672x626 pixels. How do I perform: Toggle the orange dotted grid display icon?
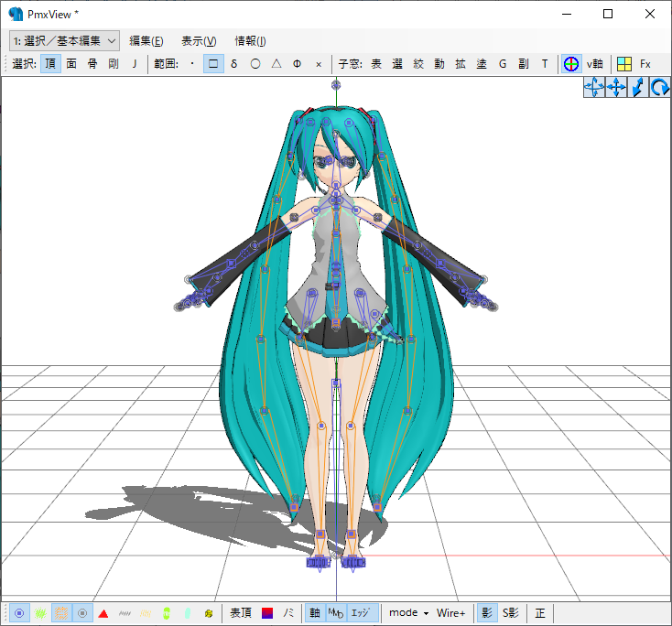pos(61,613)
